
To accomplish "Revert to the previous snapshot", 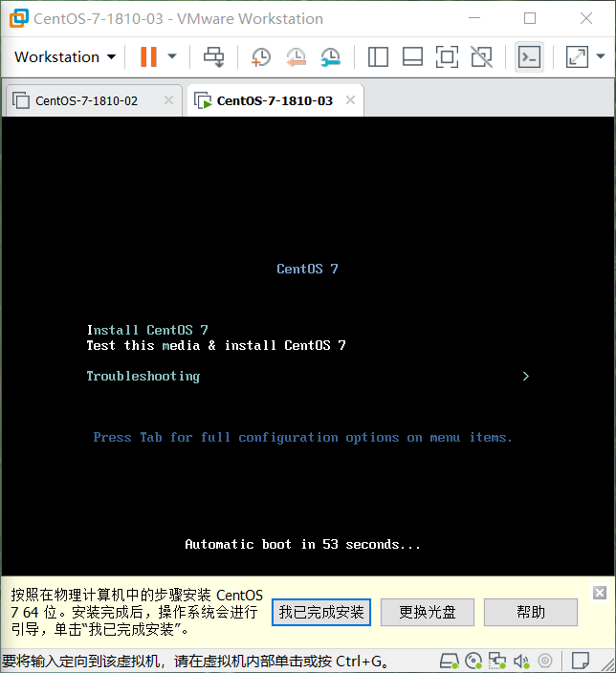I will [x=296, y=56].
